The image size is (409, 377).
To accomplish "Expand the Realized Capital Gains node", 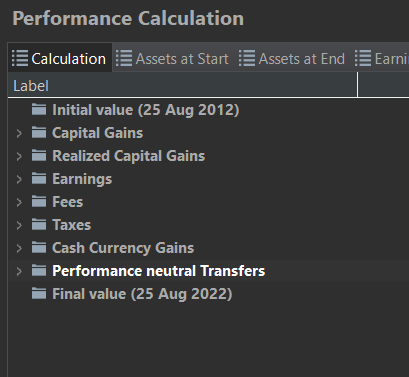I will [19, 156].
